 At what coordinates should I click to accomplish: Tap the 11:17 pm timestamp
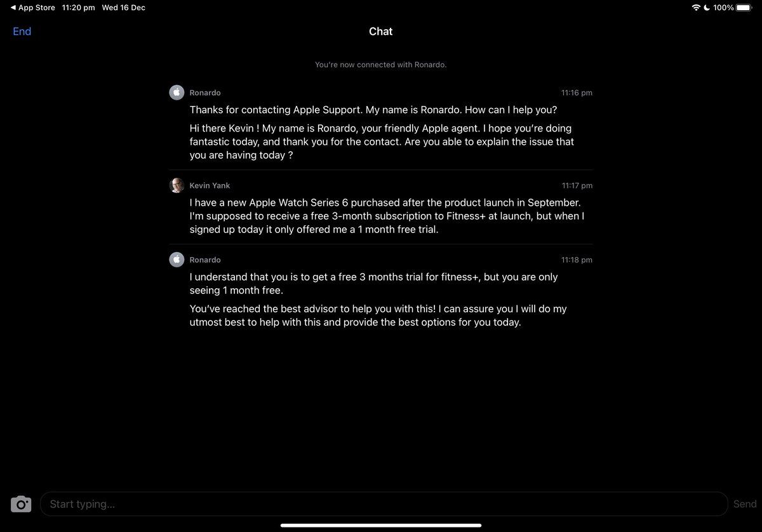coord(577,185)
